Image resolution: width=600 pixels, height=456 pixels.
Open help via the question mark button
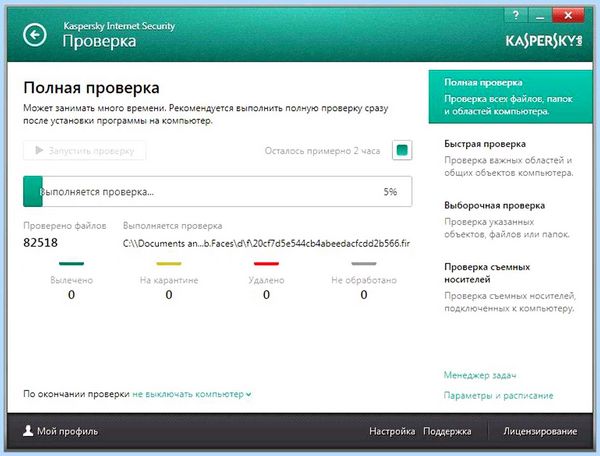point(515,15)
